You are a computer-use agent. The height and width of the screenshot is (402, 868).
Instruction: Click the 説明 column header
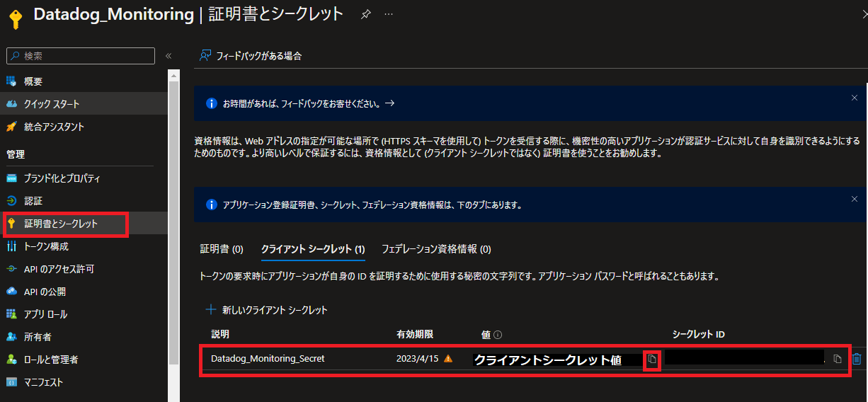(x=220, y=334)
